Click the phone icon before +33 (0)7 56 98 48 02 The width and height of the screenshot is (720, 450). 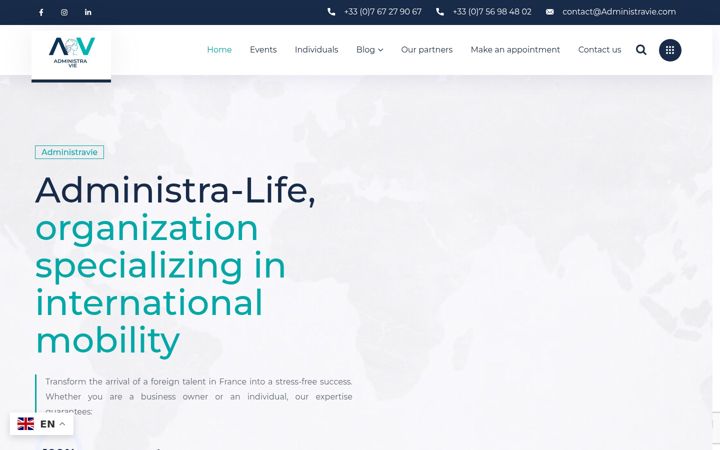[x=439, y=12]
